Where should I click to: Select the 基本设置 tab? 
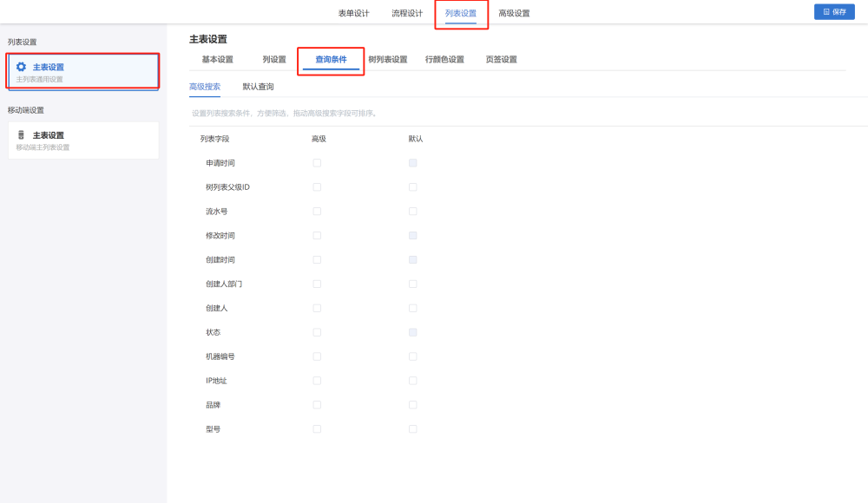[x=217, y=60]
